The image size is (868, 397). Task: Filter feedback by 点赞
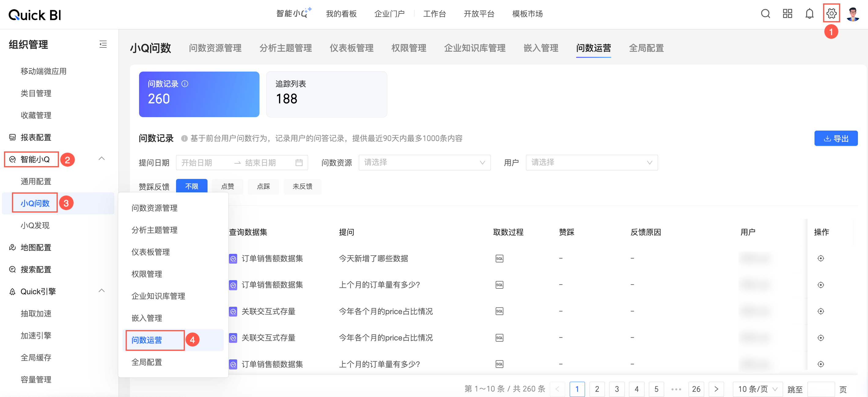(x=227, y=187)
